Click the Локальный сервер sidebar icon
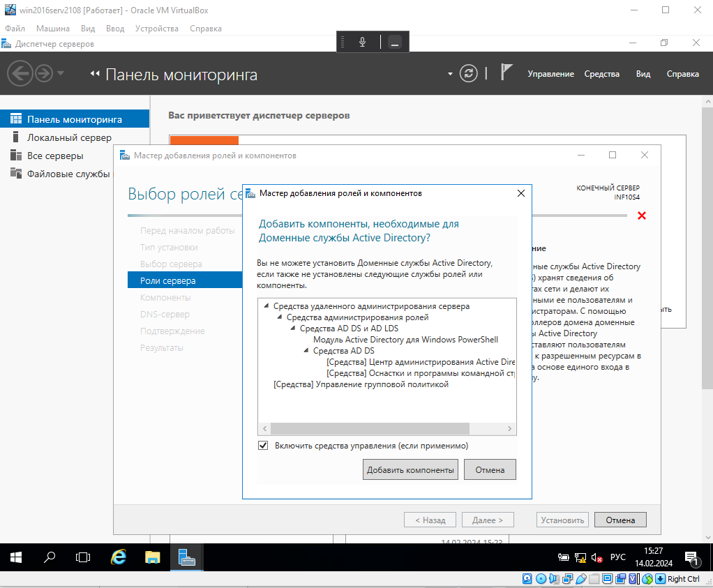 pyautogui.click(x=16, y=137)
